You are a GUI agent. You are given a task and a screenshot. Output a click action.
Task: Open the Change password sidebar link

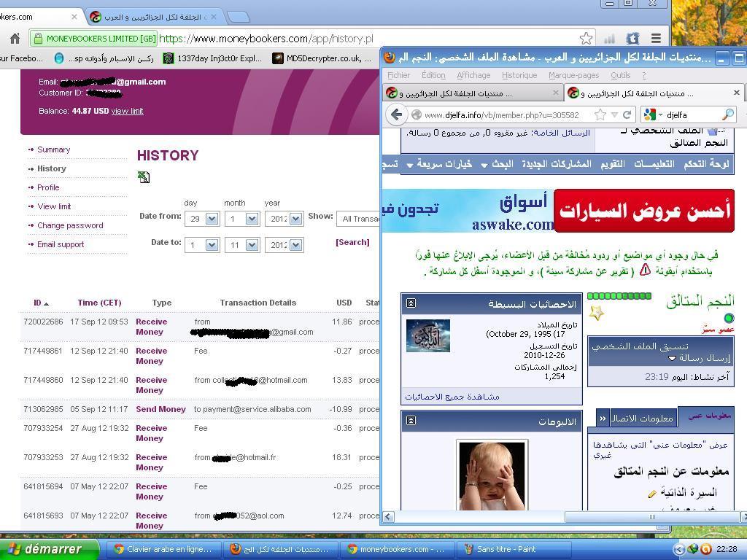[70, 225]
